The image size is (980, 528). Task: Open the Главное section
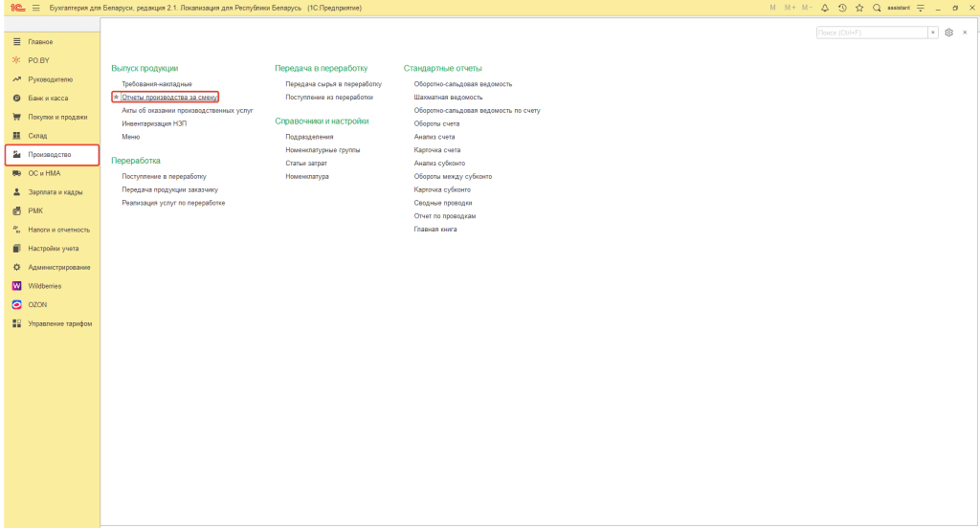tap(52, 42)
